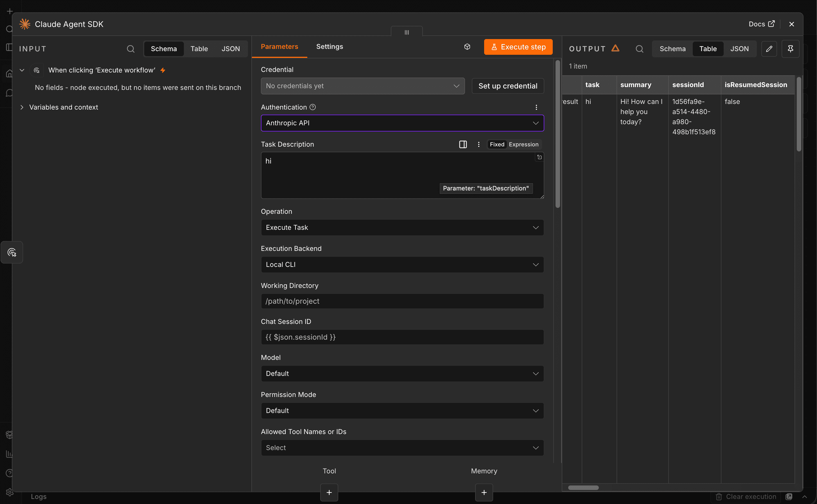Viewport: 817px width, 504px height.
Task: Click the Task Description side-panel layout icon
Action: coord(463,144)
